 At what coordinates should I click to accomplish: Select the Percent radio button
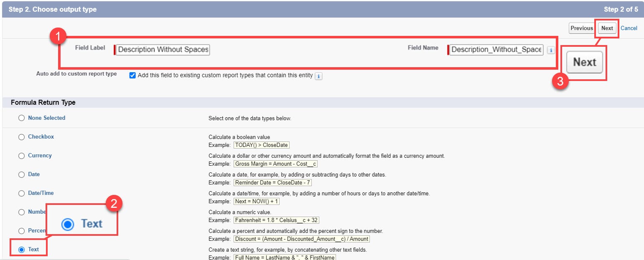[21, 230]
